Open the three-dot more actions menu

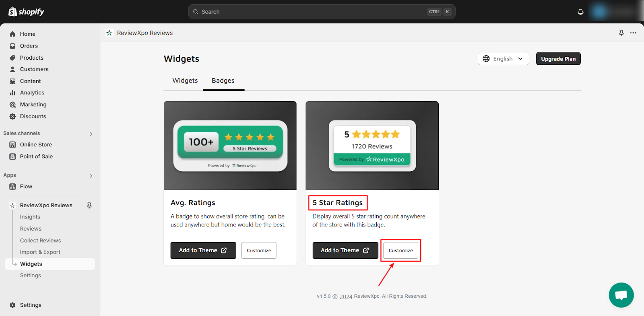coord(633,33)
